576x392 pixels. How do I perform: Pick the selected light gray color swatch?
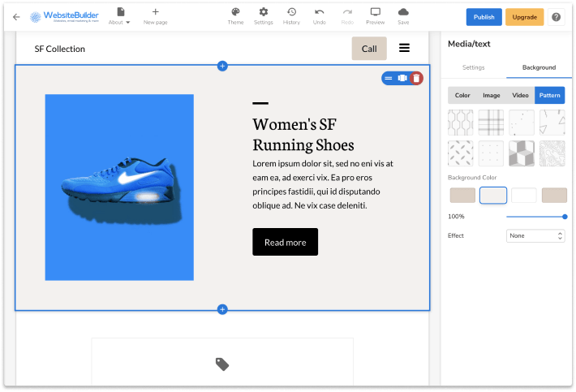point(493,195)
